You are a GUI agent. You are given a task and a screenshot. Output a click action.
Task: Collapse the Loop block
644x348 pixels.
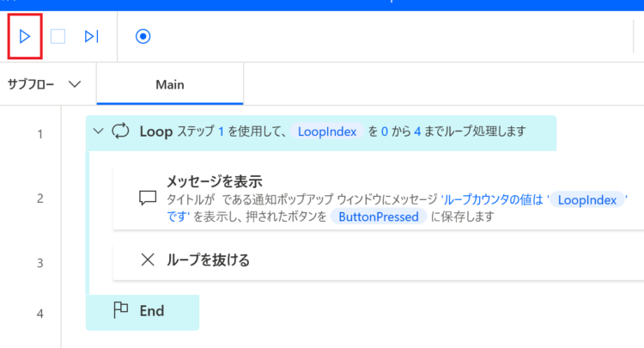click(98, 131)
